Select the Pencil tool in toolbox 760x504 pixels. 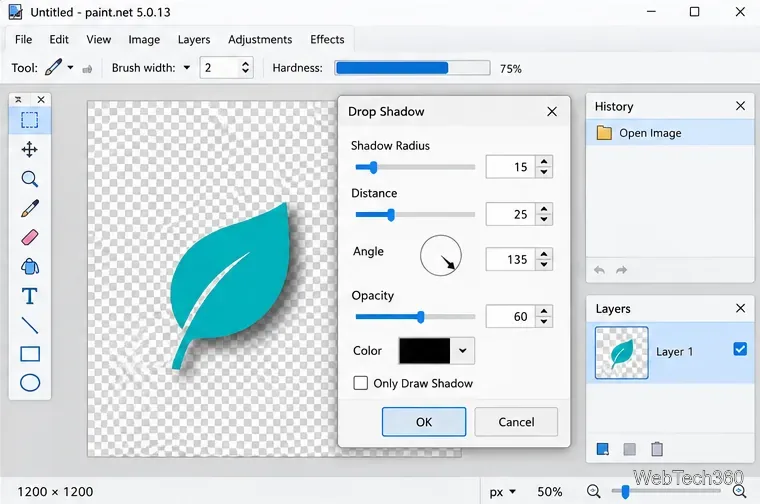(30, 208)
